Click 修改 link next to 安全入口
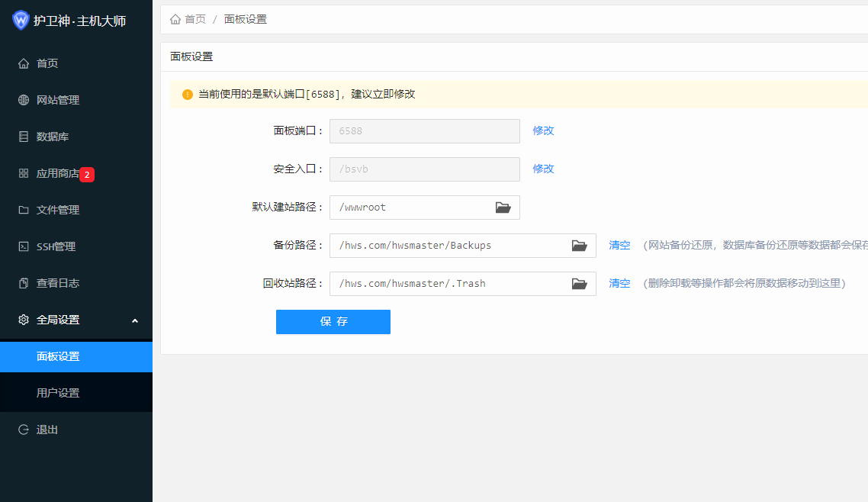868x502 pixels. click(x=543, y=169)
